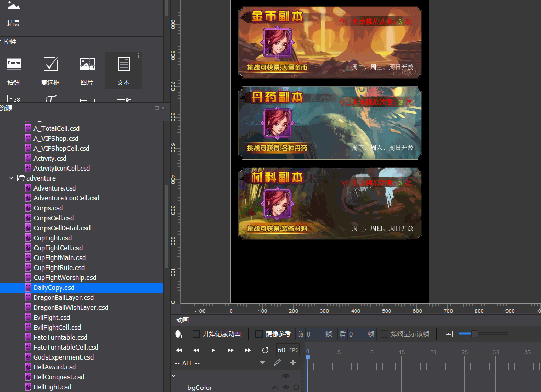The width and height of the screenshot is (541, 392).
Task: Enable the 镜像参考 checkbox
Action: click(x=259, y=334)
